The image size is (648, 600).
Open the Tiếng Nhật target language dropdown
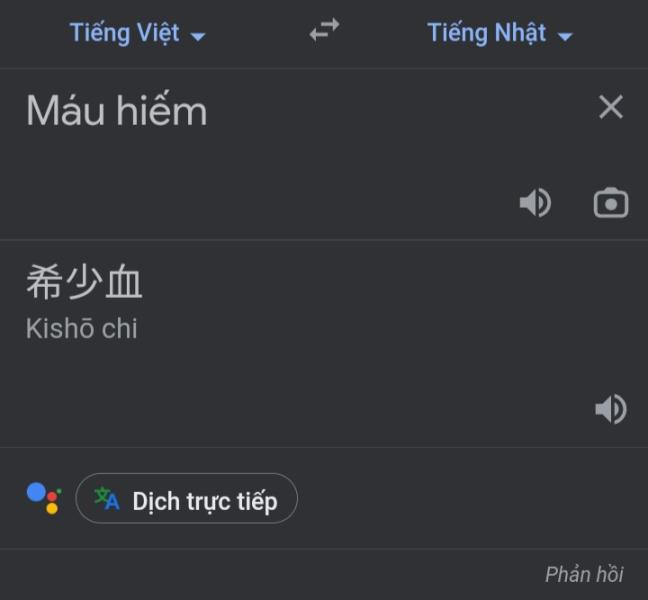(x=500, y=33)
